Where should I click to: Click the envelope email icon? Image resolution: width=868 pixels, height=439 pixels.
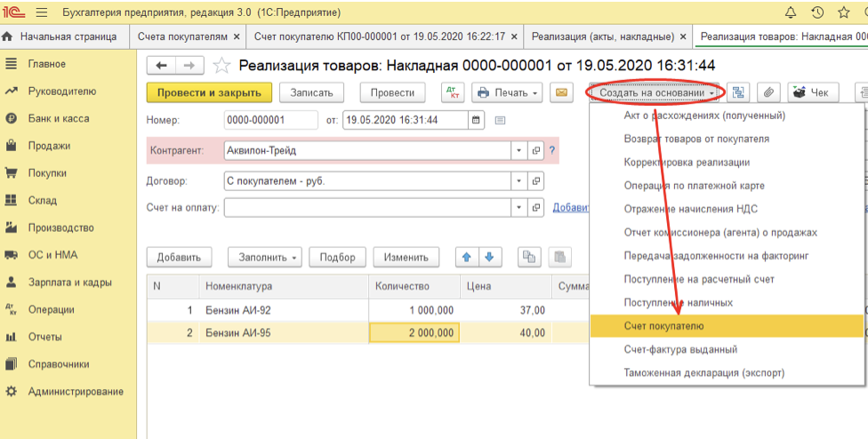click(x=561, y=92)
